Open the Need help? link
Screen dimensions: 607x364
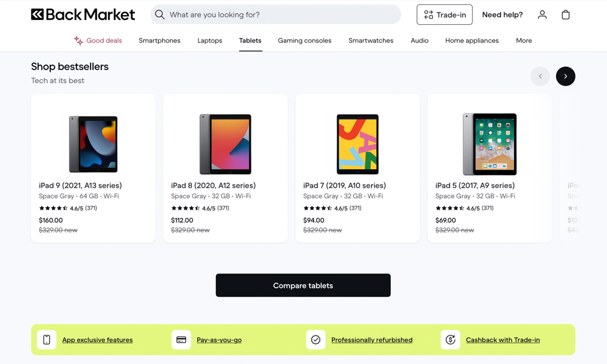click(x=502, y=15)
